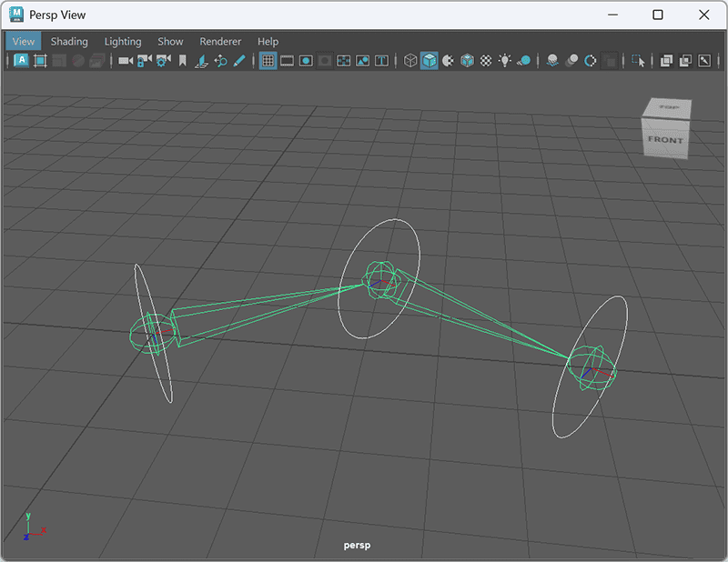Click the Help menu item
The width and height of the screenshot is (728, 562).
[x=268, y=41]
